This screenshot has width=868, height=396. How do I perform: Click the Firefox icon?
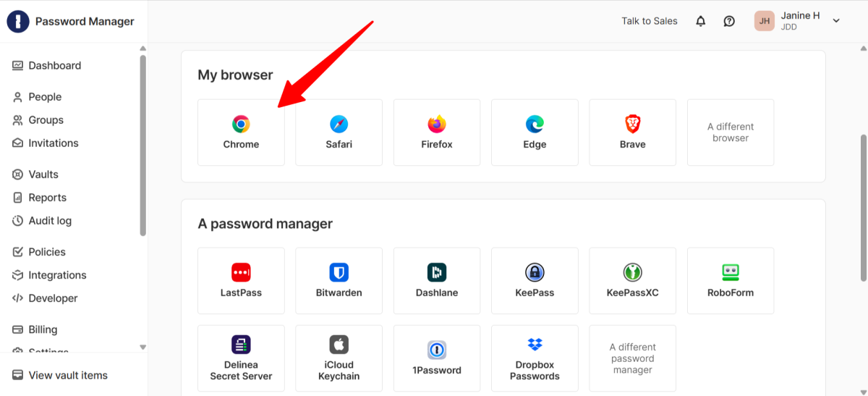tap(437, 124)
